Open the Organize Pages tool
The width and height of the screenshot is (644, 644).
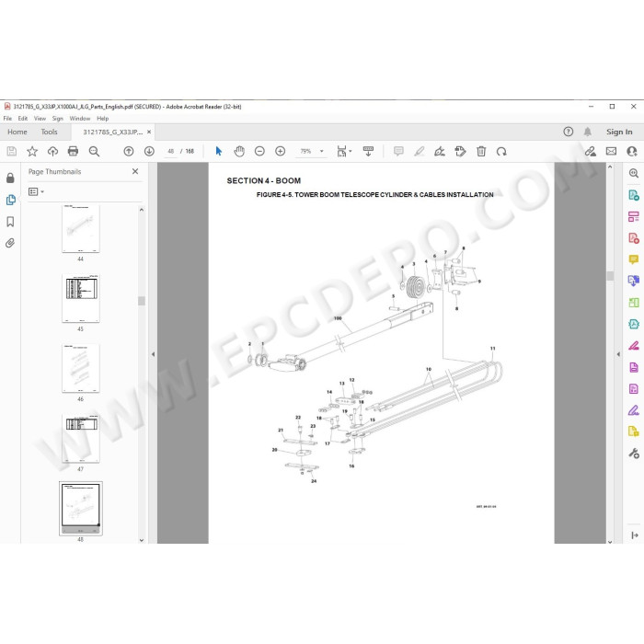tap(633, 303)
